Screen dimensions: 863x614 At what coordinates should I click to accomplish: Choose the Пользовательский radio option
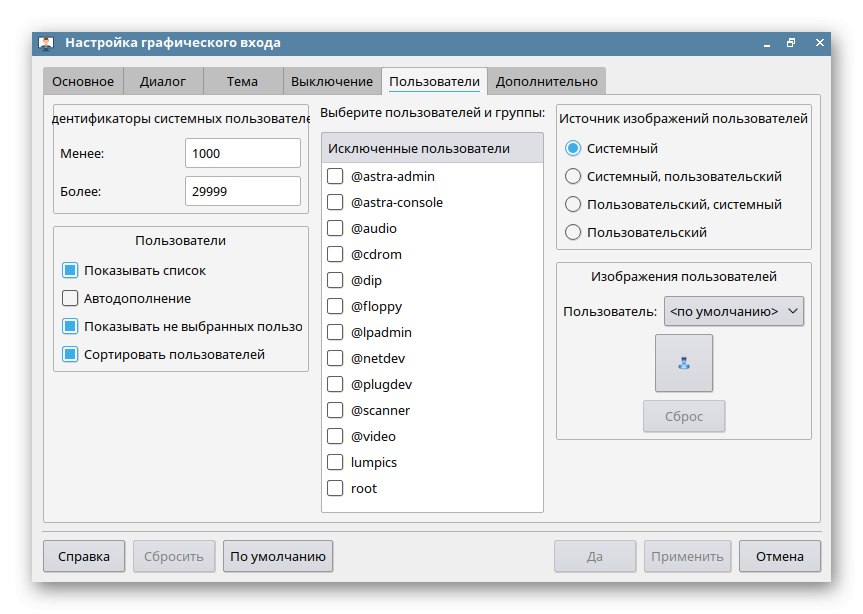[x=573, y=232]
